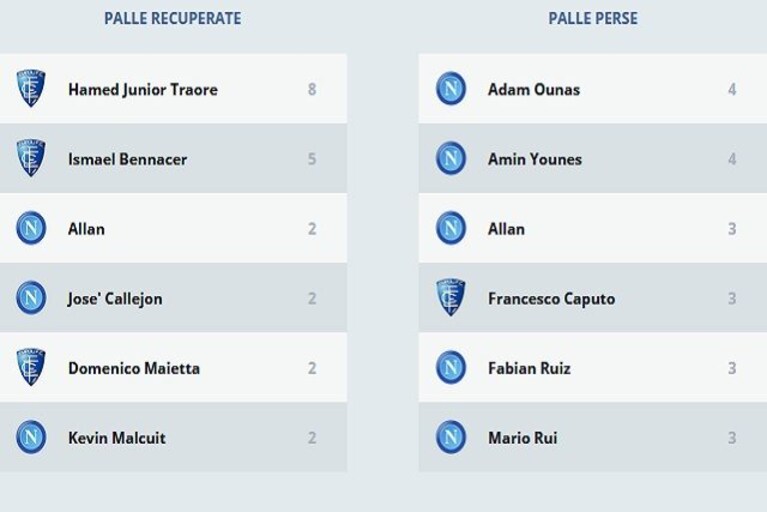
Task: Click Napoli logo beside Jose' Callejon
Action: [31, 297]
